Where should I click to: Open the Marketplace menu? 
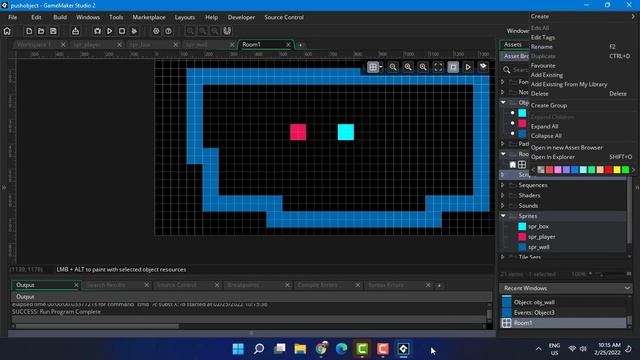click(x=149, y=17)
